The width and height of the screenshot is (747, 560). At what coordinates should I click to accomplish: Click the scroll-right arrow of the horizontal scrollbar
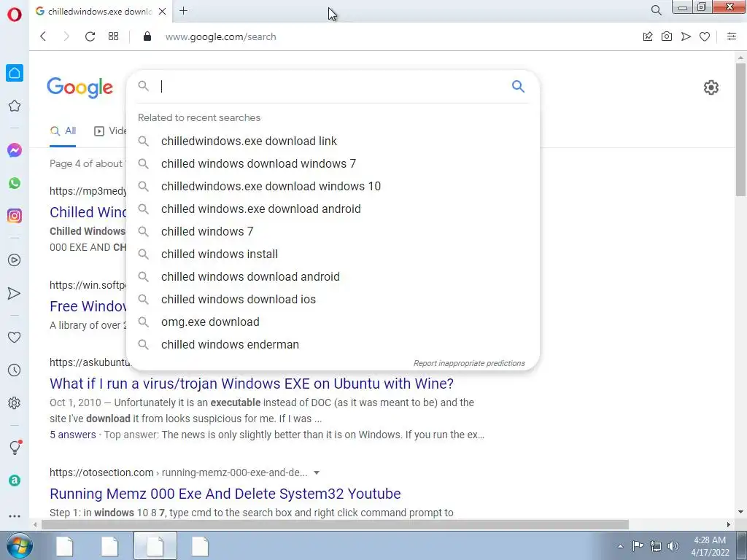pyautogui.click(x=729, y=525)
